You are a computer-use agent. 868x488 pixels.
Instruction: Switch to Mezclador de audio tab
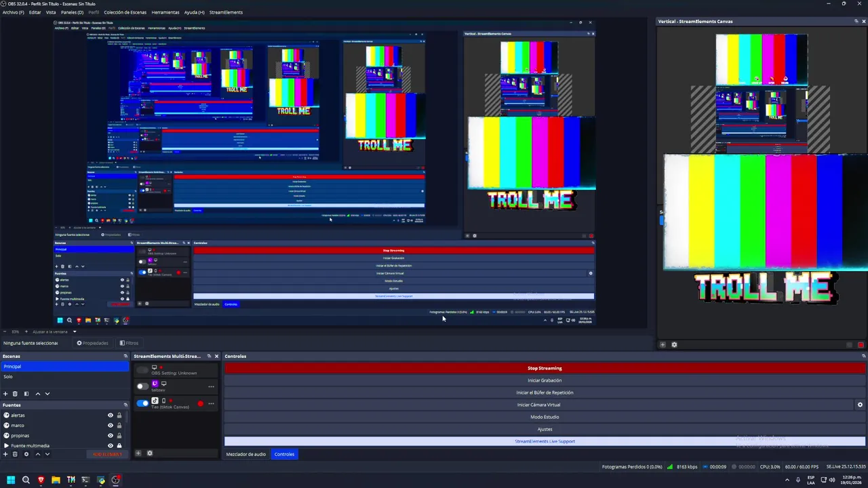click(246, 454)
